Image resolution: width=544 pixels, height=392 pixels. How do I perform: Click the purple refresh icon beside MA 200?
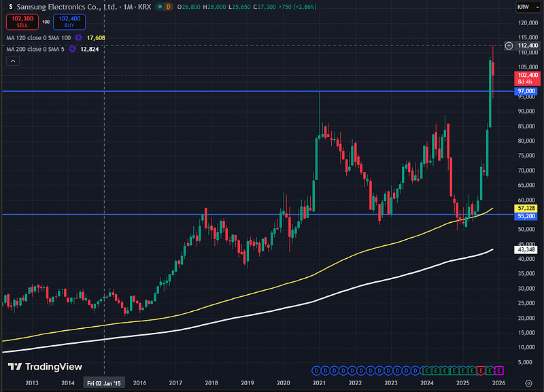[x=72, y=49]
